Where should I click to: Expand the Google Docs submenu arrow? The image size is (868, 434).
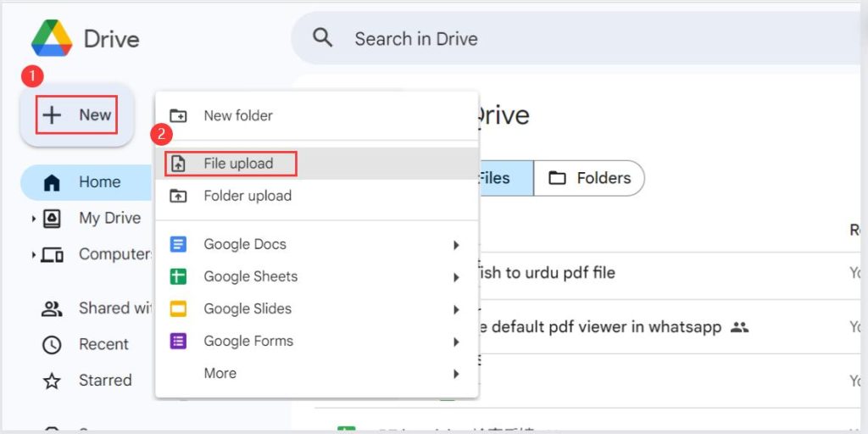click(x=456, y=245)
